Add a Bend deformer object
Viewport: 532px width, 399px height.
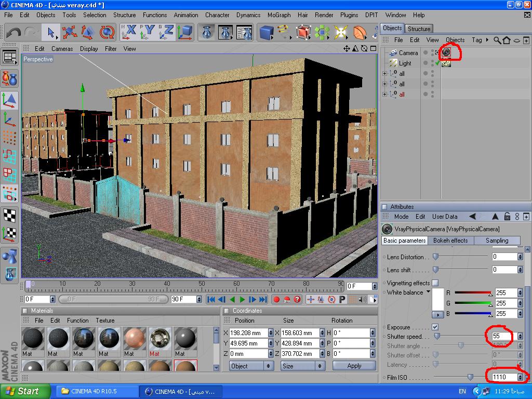pos(360,33)
